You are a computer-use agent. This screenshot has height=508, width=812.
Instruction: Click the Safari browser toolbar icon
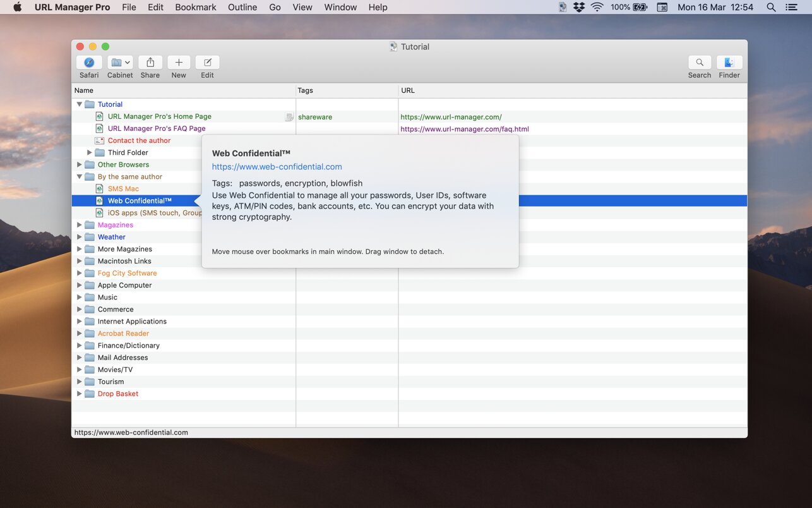tap(89, 63)
